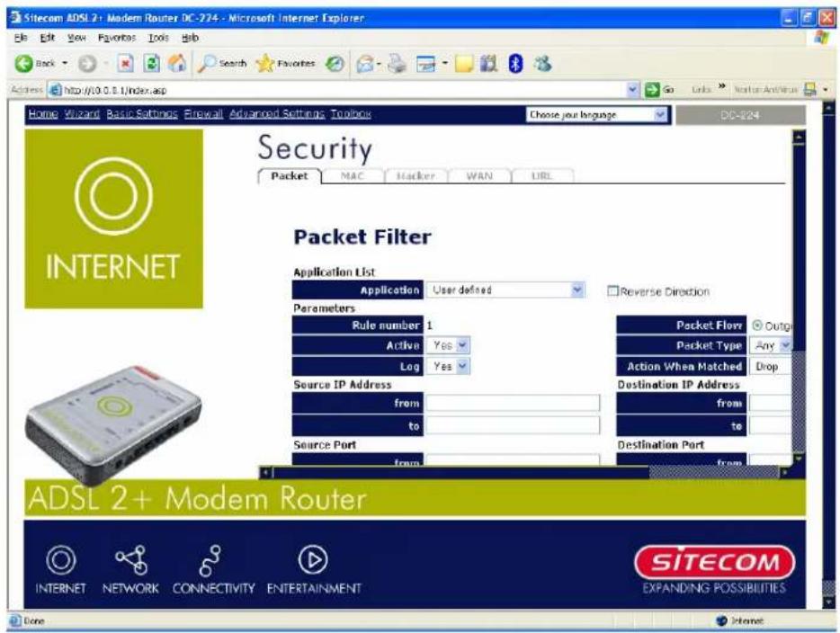Click the INTERNET circle icon in footer
This screenshot has height=633, width=840.
click(61, 560)
